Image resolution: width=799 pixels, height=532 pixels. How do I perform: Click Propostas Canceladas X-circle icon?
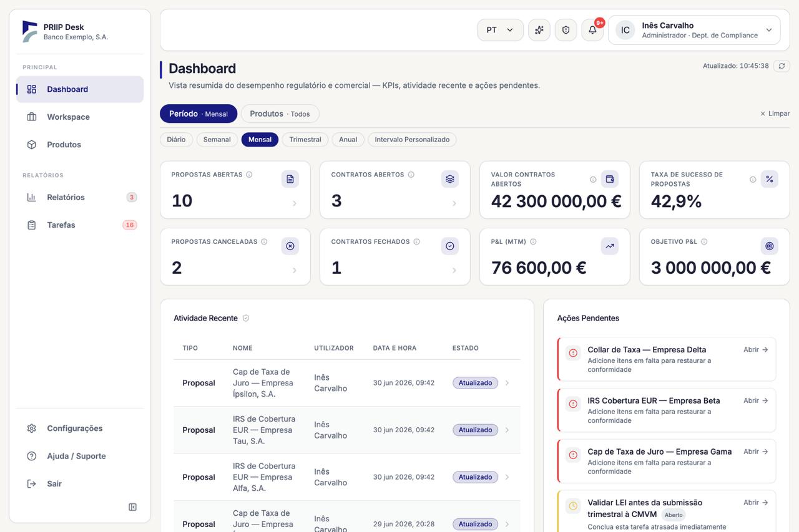290,246
